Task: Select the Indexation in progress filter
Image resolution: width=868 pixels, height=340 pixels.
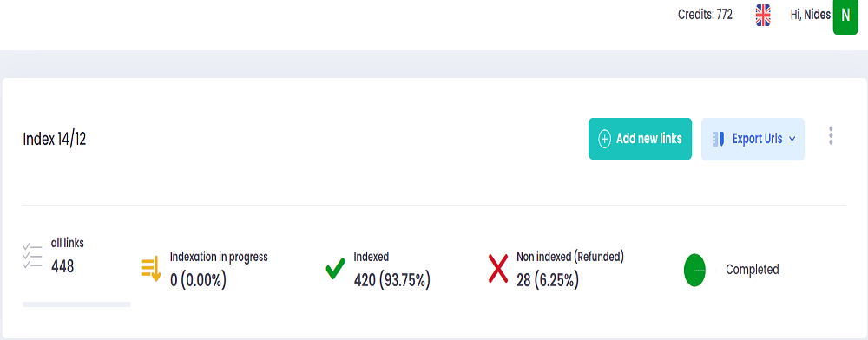Action: tap(219, 269)
